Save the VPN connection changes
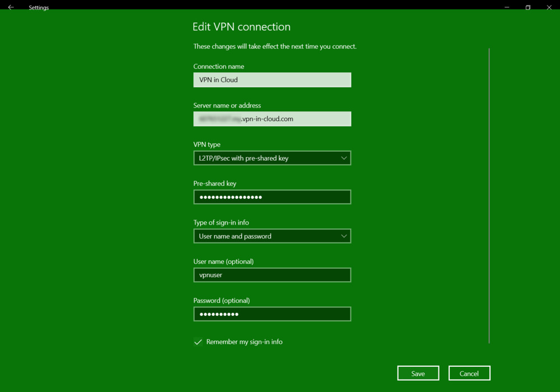 [x=418, y=374]
